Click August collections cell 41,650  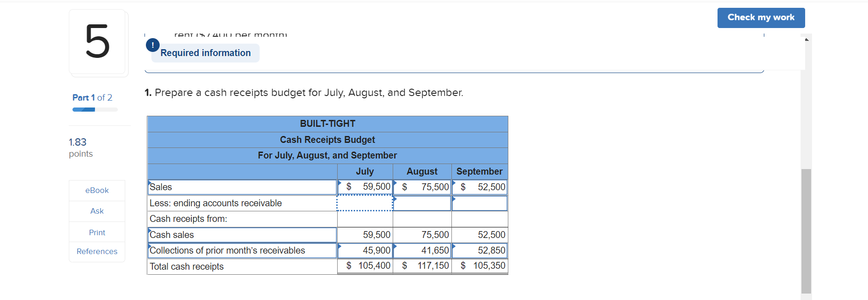pyautogui.click(x=423, y=250)
